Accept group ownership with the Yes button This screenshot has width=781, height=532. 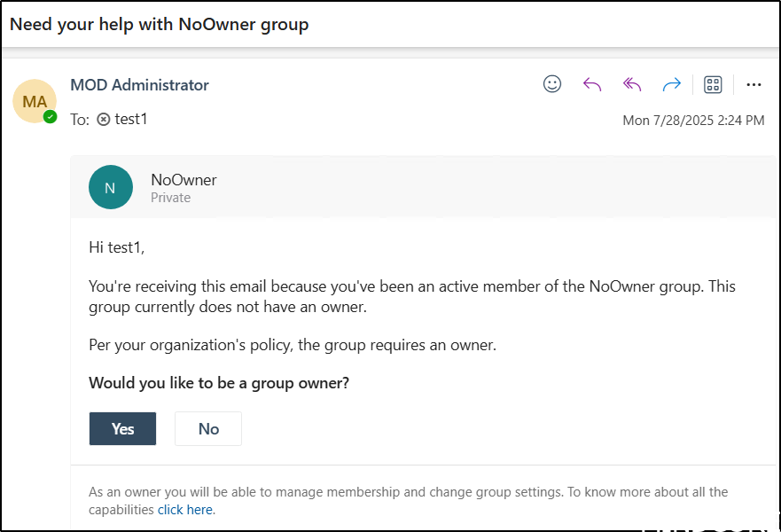(x=122, y=428)
